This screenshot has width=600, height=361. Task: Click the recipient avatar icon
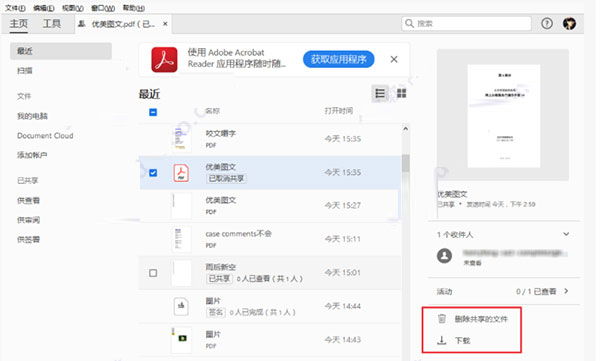tap(444, 256)
